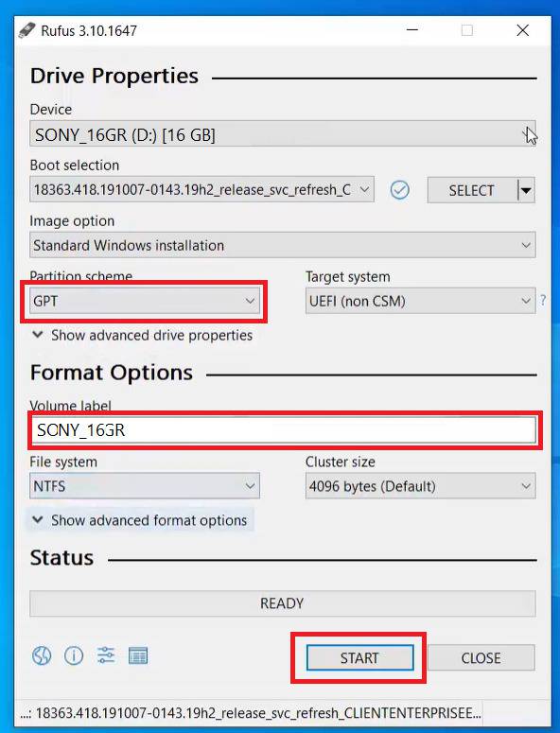Screen dimensions: 560x733
Task: Click the SELECT button
Action: click(x=472, y=190)
